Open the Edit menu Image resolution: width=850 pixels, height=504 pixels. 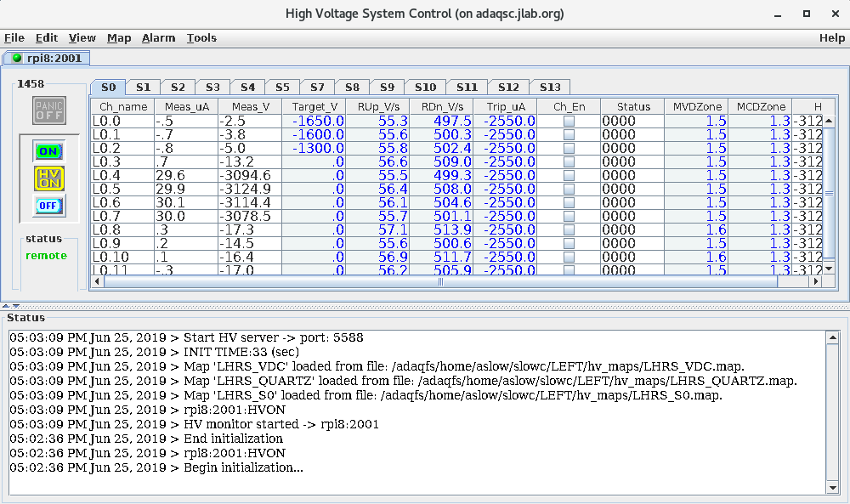47,38
